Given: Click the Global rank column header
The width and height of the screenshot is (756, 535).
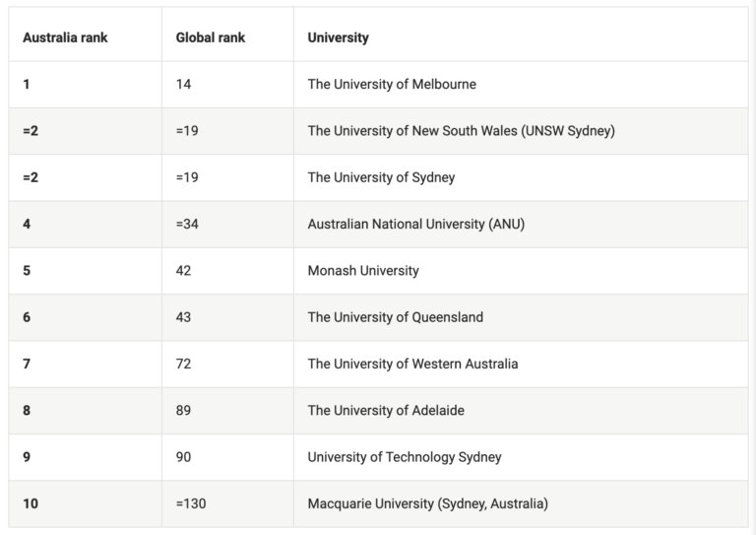Looking at the screenshot, I should pos(211,37).
